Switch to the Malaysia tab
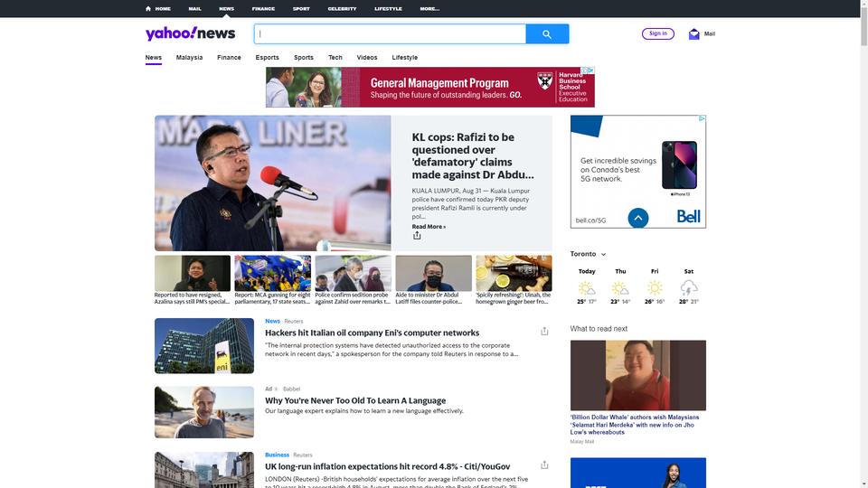Viewport: 868px width, 488px height. (x=189, y=58)
